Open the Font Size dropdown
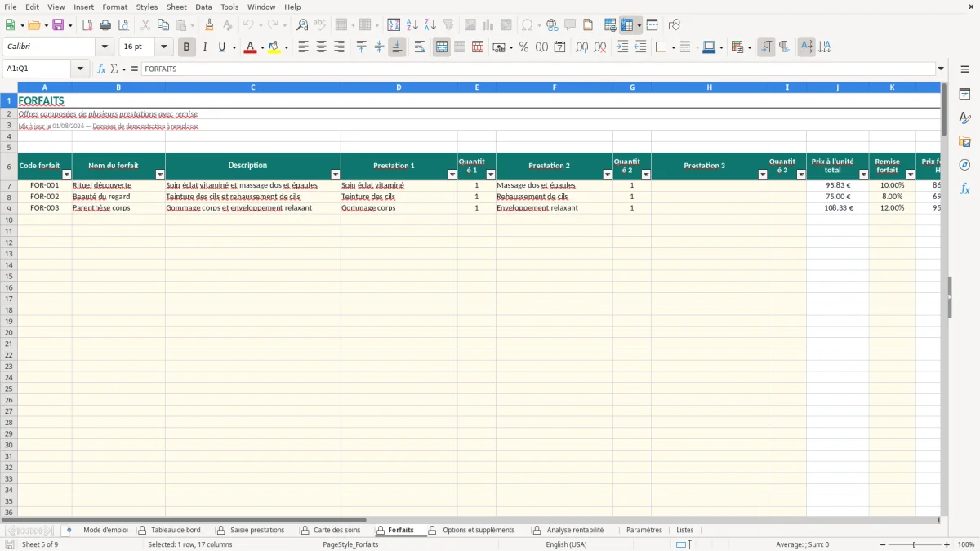Screen dimensions: 980x551 [163, 47]
